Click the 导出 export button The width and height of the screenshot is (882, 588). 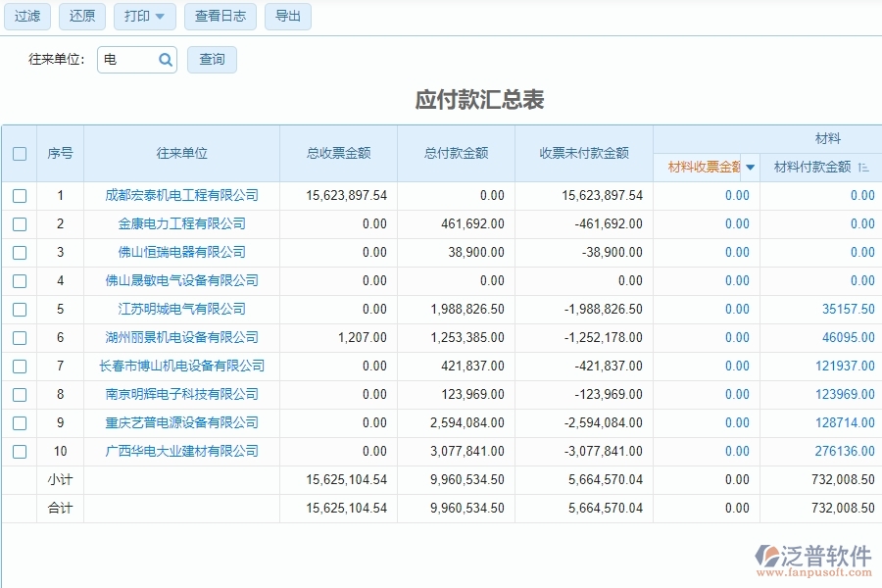pyautogui.click(x=287, y=16)
